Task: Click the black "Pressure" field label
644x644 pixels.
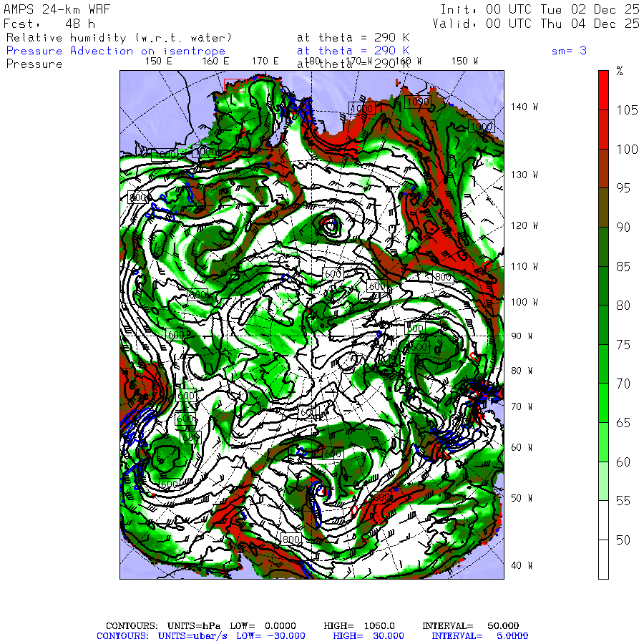Action: click(34, 64)
